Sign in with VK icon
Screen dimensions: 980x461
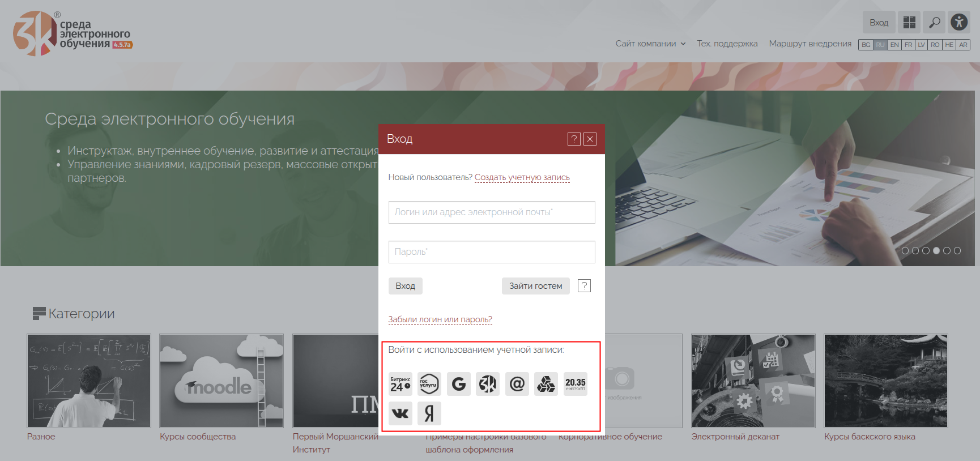[400, 413]
